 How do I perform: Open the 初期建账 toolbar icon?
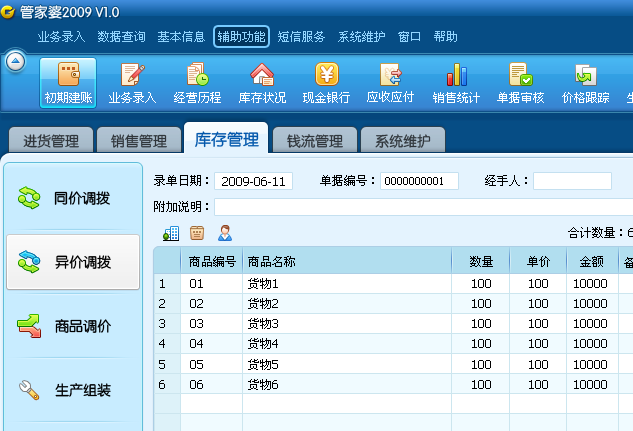[68, 83]
